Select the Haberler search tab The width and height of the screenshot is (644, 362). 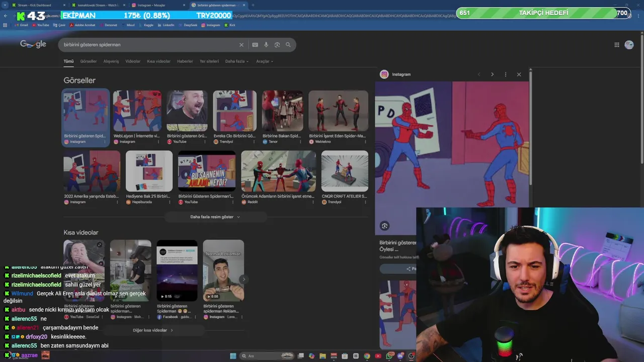coord(185,61)
